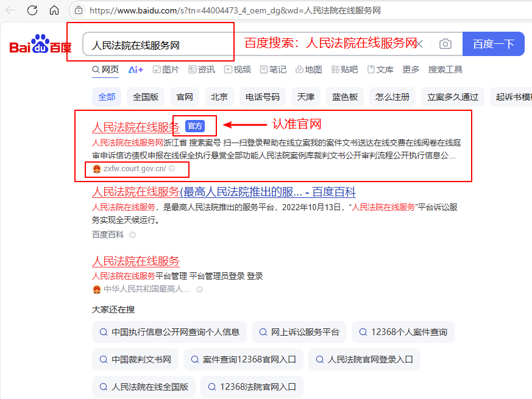Switch to the 笔记 search tab
The image size is (532, 399).
[x=273, y=69]
